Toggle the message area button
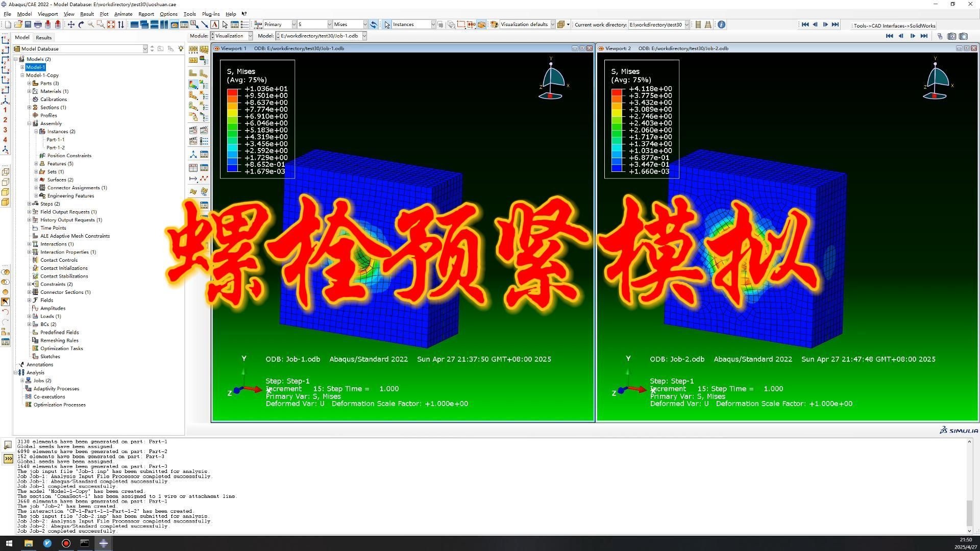This screenshot has height=551, width=980. point(8,445)
